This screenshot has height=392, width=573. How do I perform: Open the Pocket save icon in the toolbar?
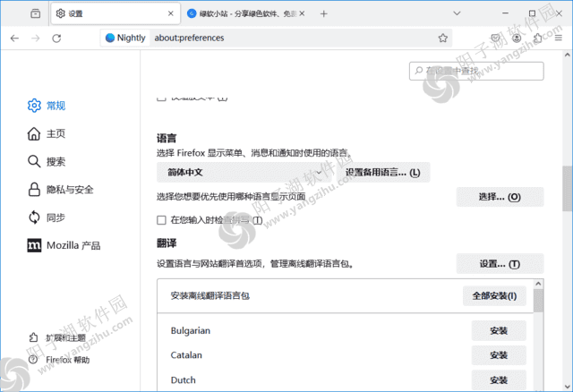(495, 38)
